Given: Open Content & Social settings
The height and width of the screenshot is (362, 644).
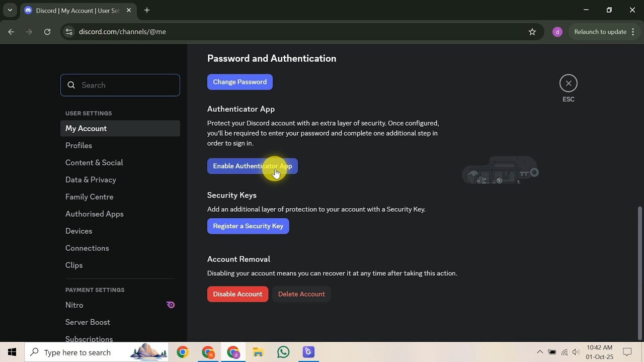Looking at the screenshot, I should click(x=120, y=162).
